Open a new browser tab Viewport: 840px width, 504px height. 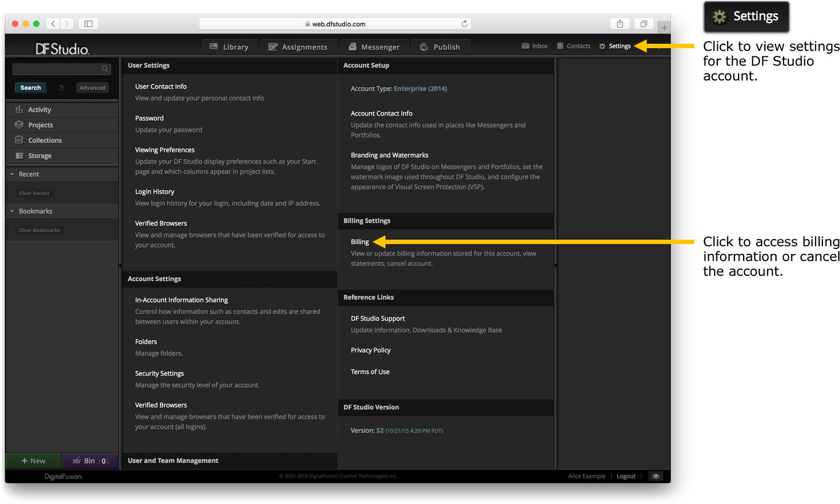click(664, 27)
